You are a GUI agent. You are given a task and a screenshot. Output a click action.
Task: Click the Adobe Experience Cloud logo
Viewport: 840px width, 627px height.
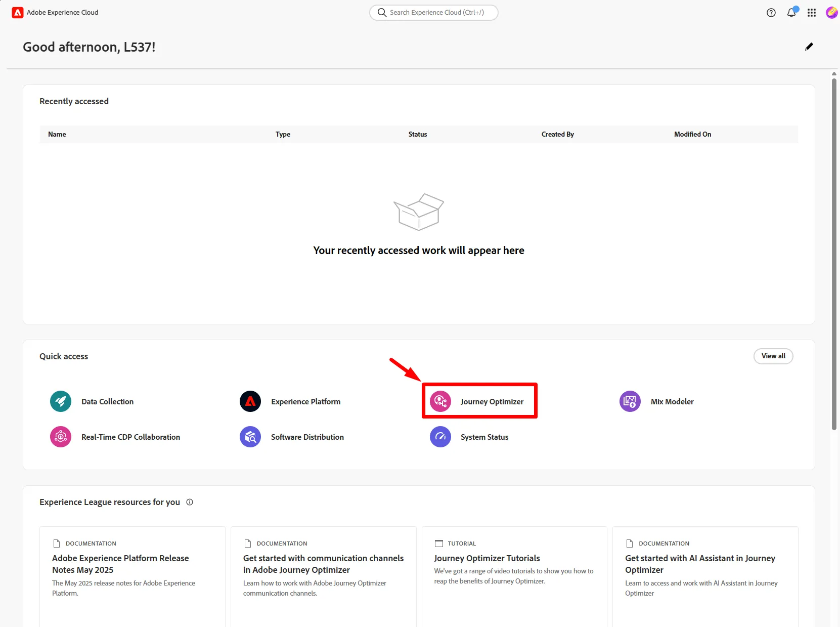coord(18,13)
